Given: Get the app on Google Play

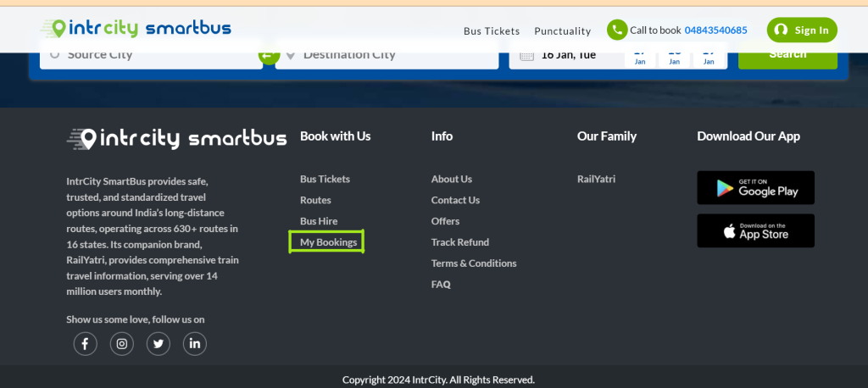Looking at the screenshot, I should [x=755, y=187].
